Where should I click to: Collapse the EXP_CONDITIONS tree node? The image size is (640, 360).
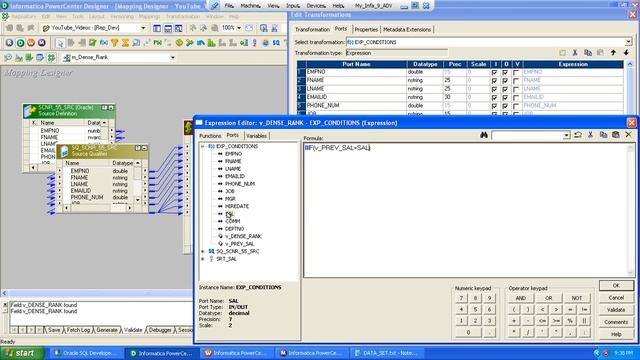tap(203, 146)
